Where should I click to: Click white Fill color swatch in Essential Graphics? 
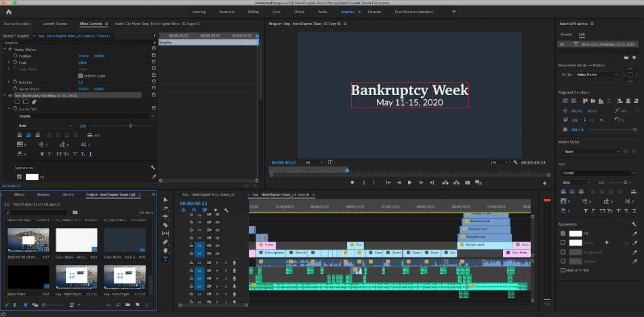point(576,234)
